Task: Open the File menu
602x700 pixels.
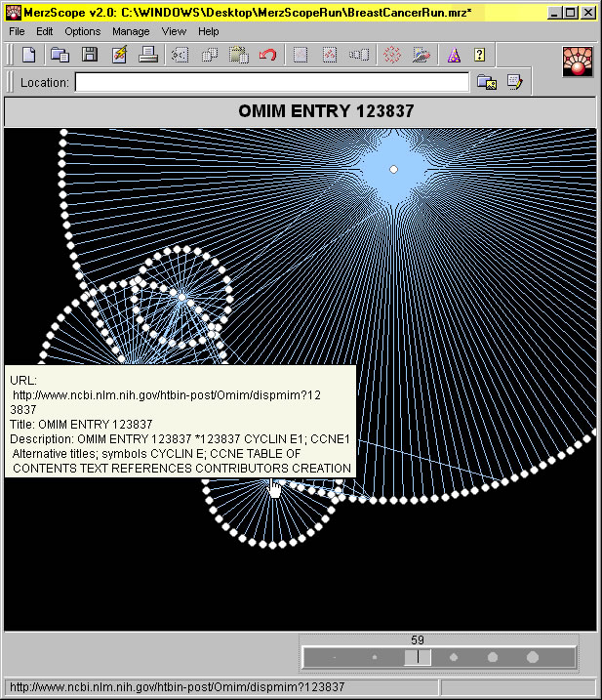Action: click(x=18, y=31)
